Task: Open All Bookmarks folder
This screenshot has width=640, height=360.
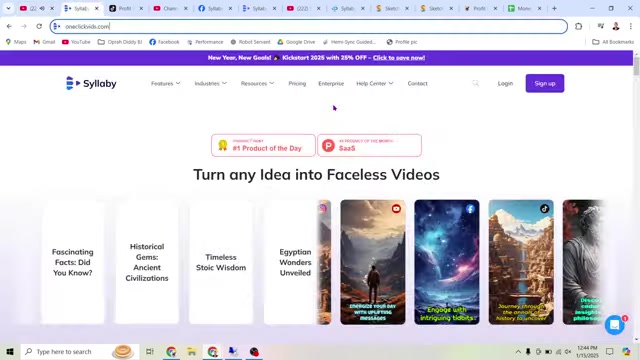Action: click(x=613, y=42)
